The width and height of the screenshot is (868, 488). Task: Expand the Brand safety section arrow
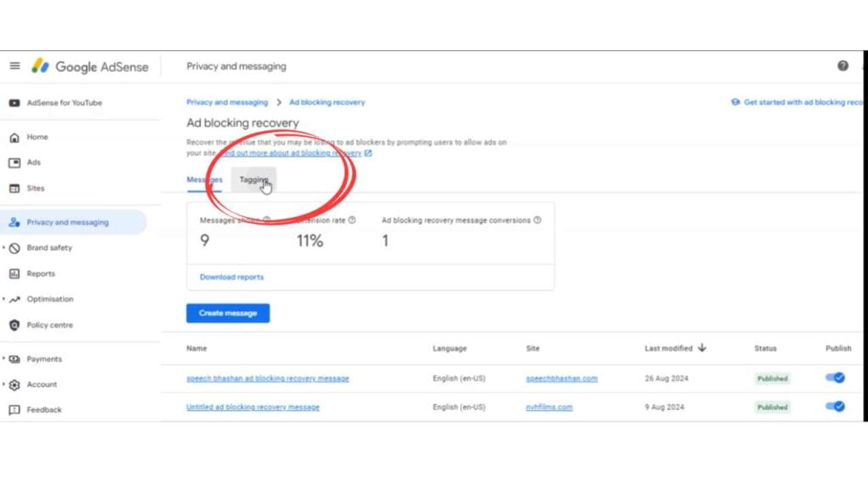click(x=4, y=248)
